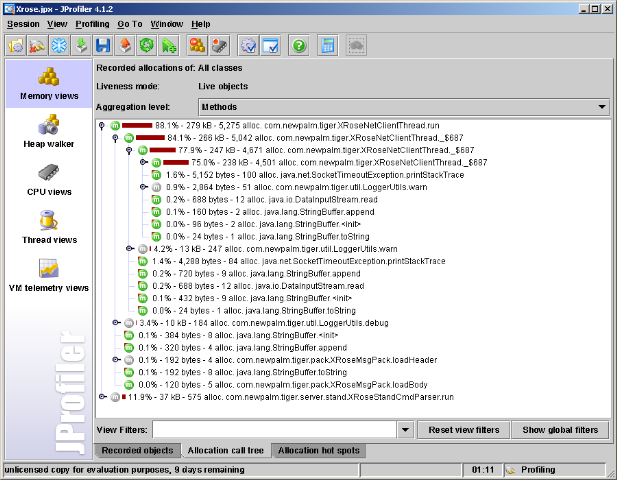Expand the 11.9% XRoseStandCmdParser.run node
The width and height of the screenshot is (617, 480).
[102, 397]
